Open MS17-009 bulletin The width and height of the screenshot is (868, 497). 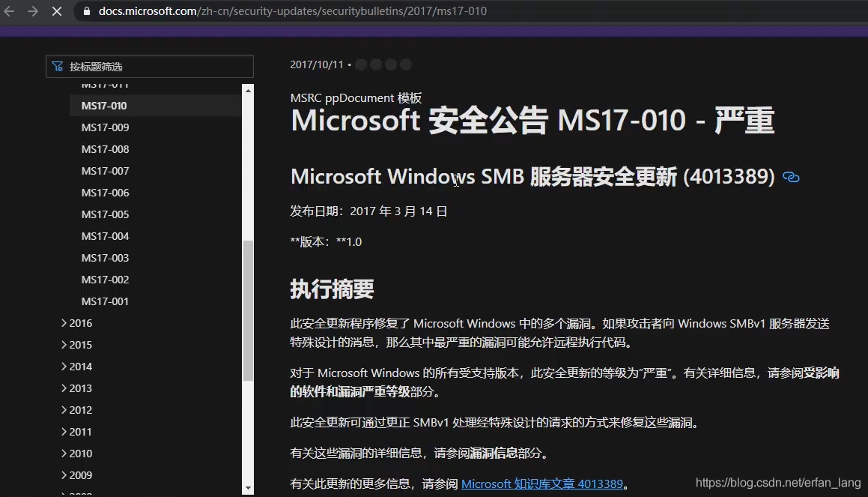[x=105, y=127]
